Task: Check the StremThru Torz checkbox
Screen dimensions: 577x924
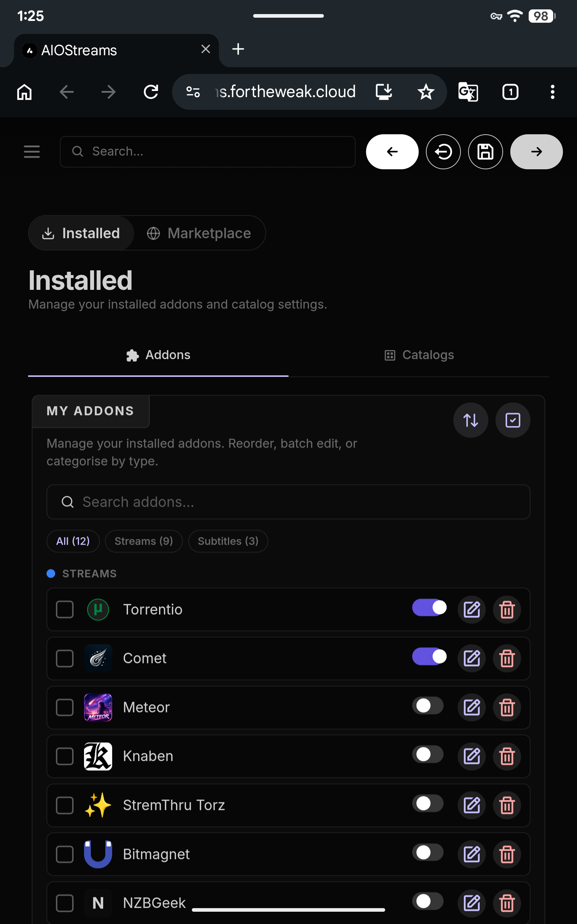Action: (65, 805)
